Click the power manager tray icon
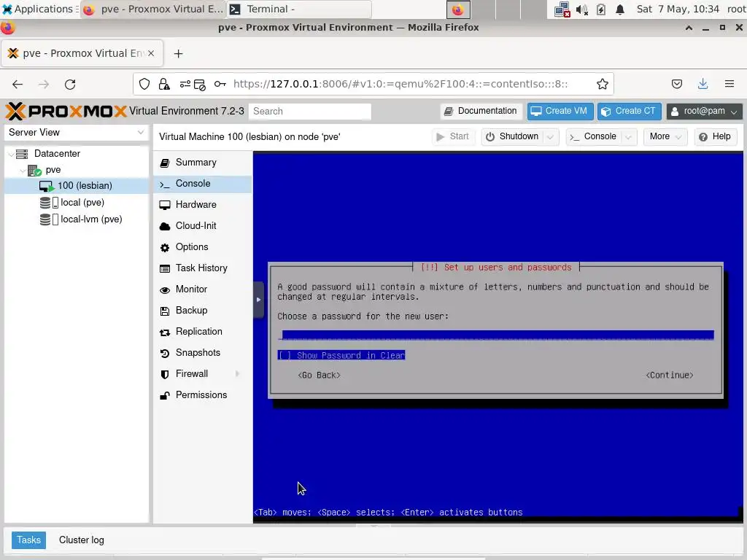The image size is (747, 560). tap(601, 9)
